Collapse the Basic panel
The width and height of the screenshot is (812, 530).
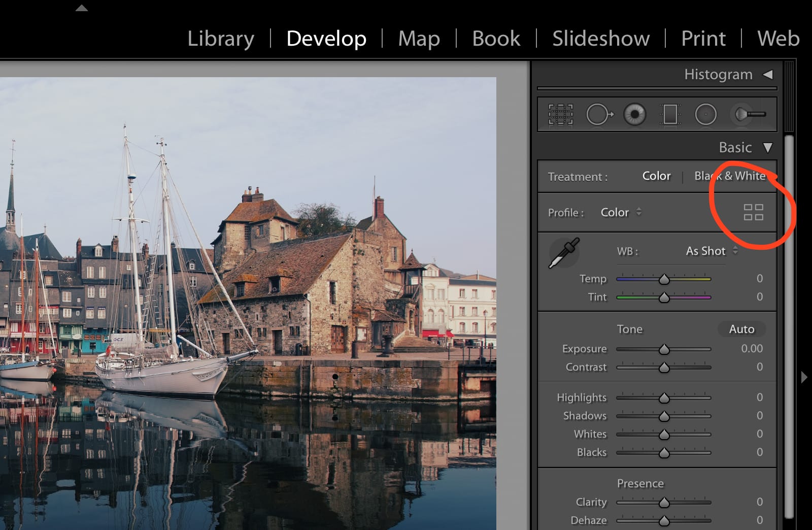pos(768,148)
